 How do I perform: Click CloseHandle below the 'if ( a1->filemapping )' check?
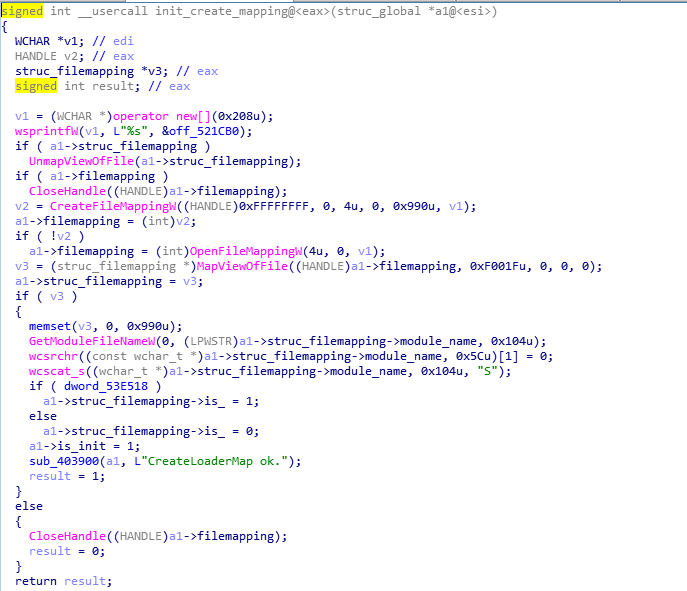pyautogui.click(x=67, y=191)
